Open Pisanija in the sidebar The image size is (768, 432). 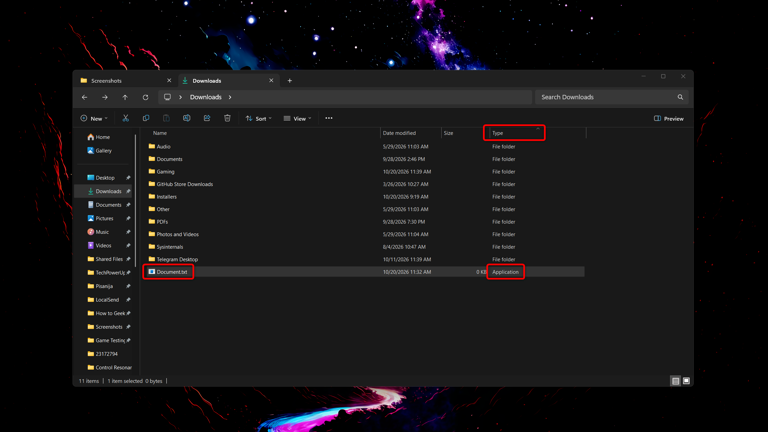pyautogui.click(x=104, y=286)
